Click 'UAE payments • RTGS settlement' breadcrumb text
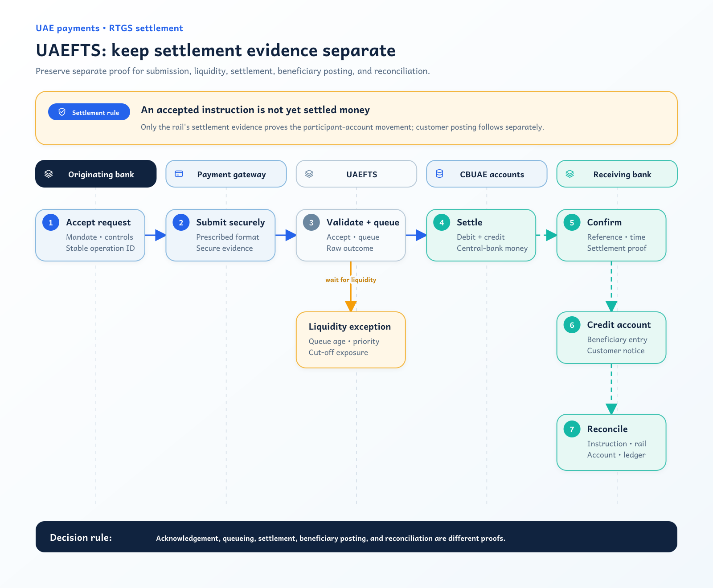The height and width of the screenshot is (588, 713). click(109, 28)
